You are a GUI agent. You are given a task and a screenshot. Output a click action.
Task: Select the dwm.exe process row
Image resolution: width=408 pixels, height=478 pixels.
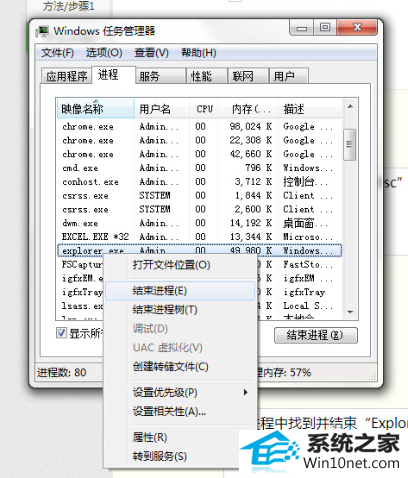199,223
